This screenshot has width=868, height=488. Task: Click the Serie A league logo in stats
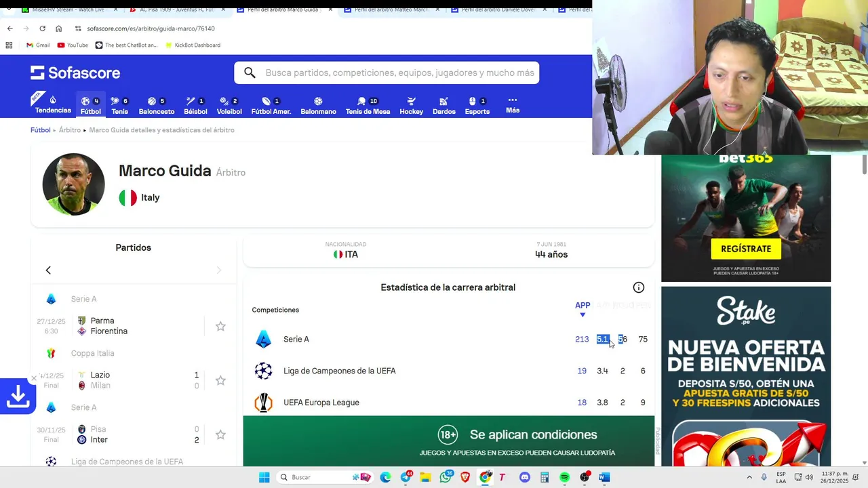point(263,339)
